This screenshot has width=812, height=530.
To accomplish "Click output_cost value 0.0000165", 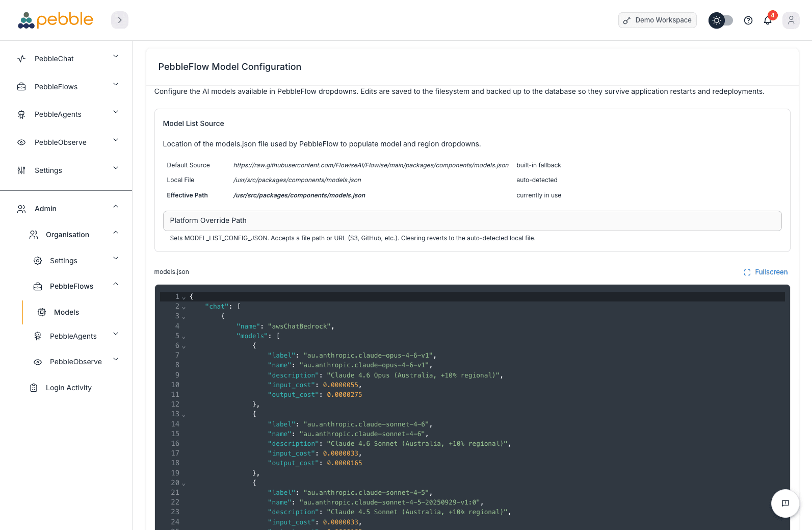I will tap(345, 463).
